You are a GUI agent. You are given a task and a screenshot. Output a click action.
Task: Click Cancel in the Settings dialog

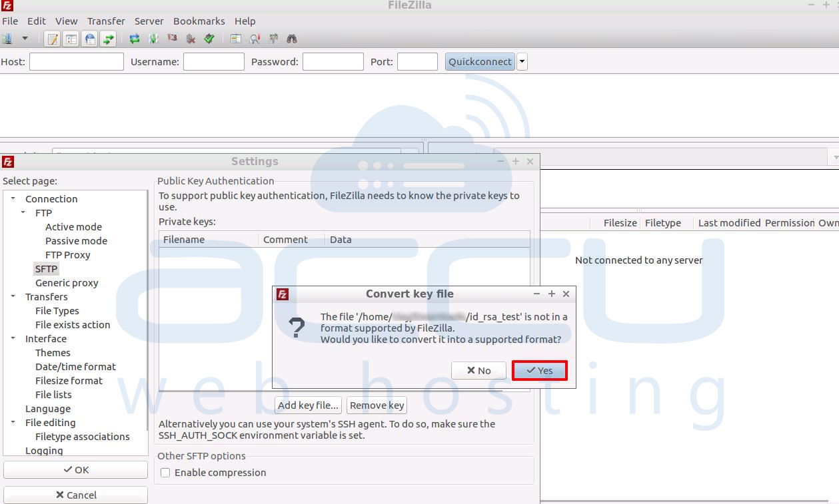[75, 495]
